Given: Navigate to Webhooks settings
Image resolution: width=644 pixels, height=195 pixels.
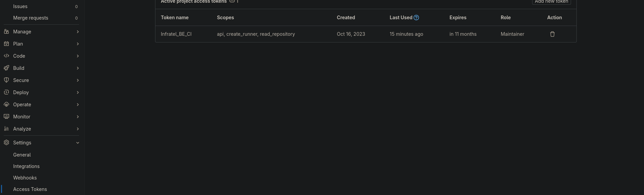Looking at the screenshot, I should [x=25, y=178].
